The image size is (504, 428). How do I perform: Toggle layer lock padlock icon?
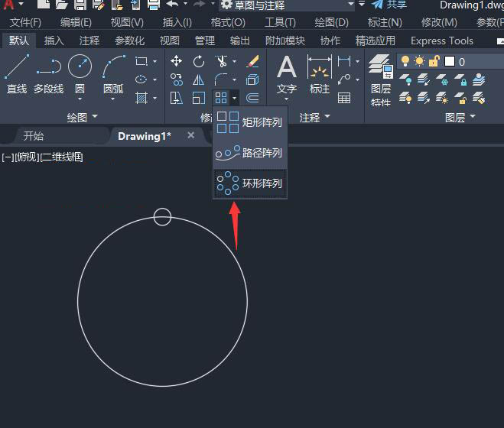434,61
